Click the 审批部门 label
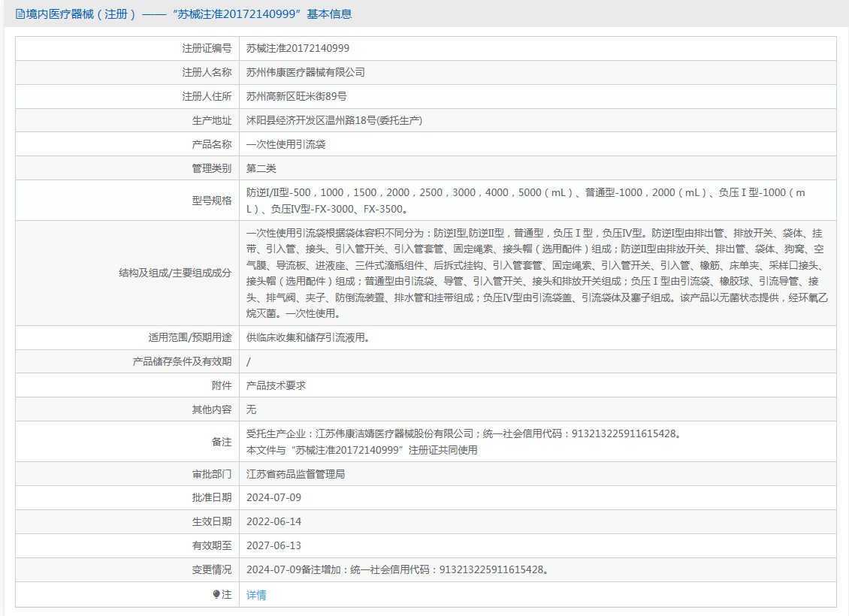Screen dimensions: 849x616 point(212,473)
